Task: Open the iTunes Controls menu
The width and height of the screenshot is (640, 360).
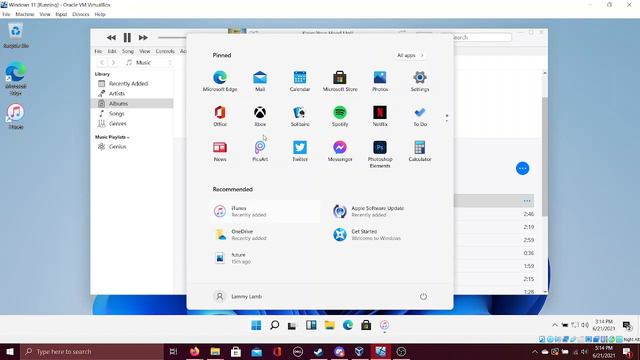Action: (165, 51)
